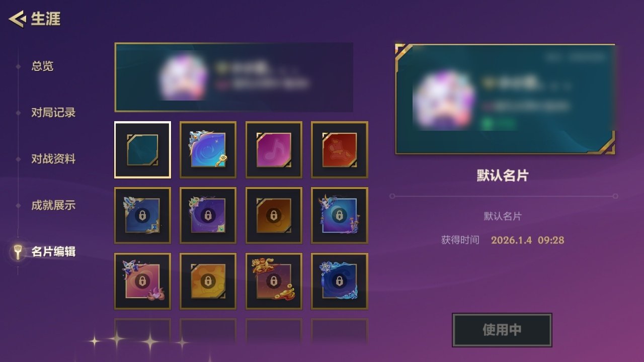This screenshot has height=362, width=644.
Task: Click the 使用中 in-use button
Action: pos(502,330)
